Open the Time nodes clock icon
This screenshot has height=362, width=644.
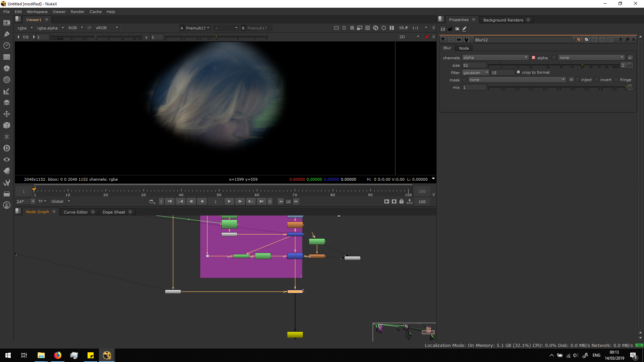click(x=6, y=46)
